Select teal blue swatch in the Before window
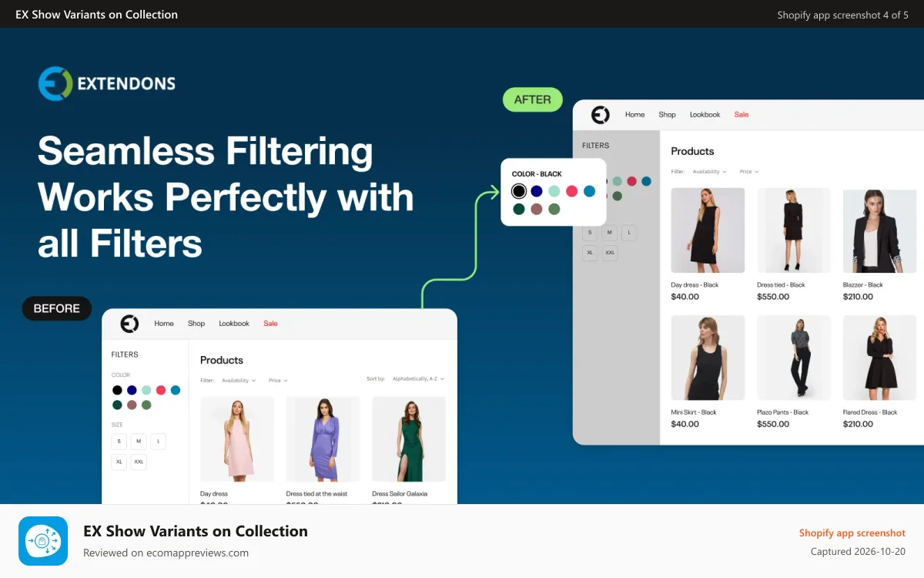Viewport: 924px width, 578px height. point(176,391)
